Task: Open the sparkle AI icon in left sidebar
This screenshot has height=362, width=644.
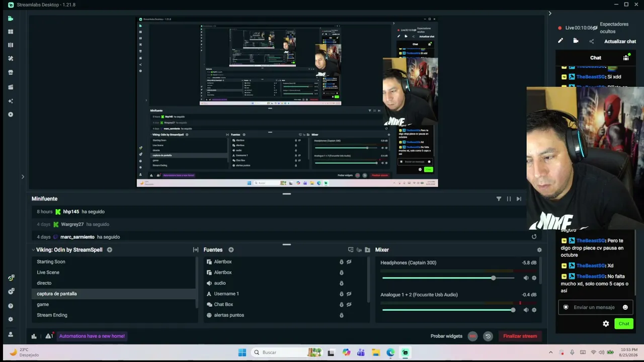Action: [x=11, y=101]
